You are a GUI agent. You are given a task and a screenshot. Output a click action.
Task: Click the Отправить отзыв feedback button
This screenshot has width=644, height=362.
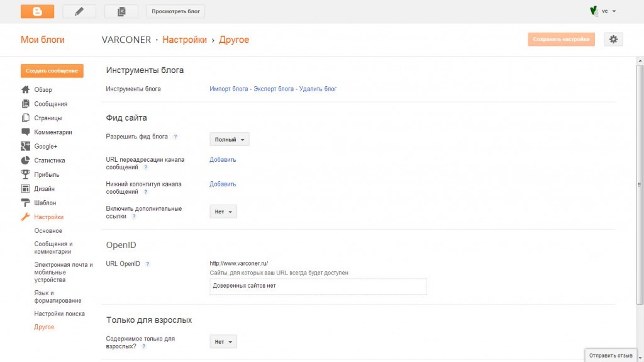tap(611, 356)
